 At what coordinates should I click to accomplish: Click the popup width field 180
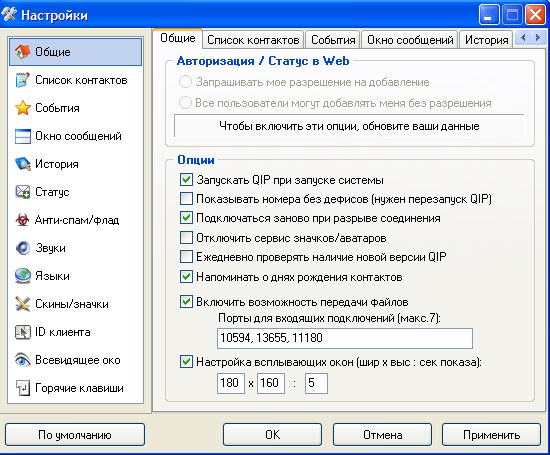[230, 383]
